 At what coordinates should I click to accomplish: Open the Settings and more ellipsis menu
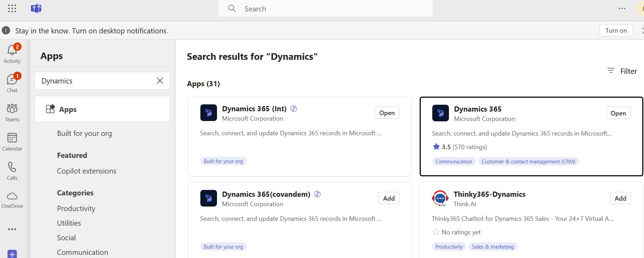click(622, 8)
